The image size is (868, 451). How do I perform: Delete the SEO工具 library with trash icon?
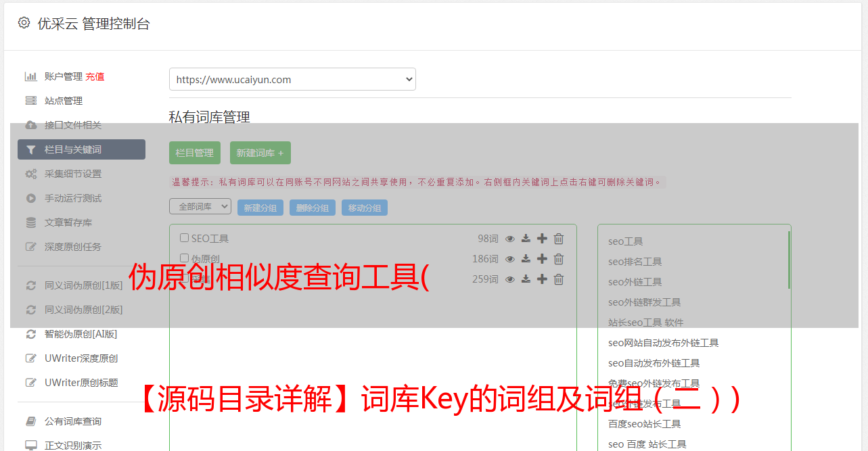click(559, 239)
